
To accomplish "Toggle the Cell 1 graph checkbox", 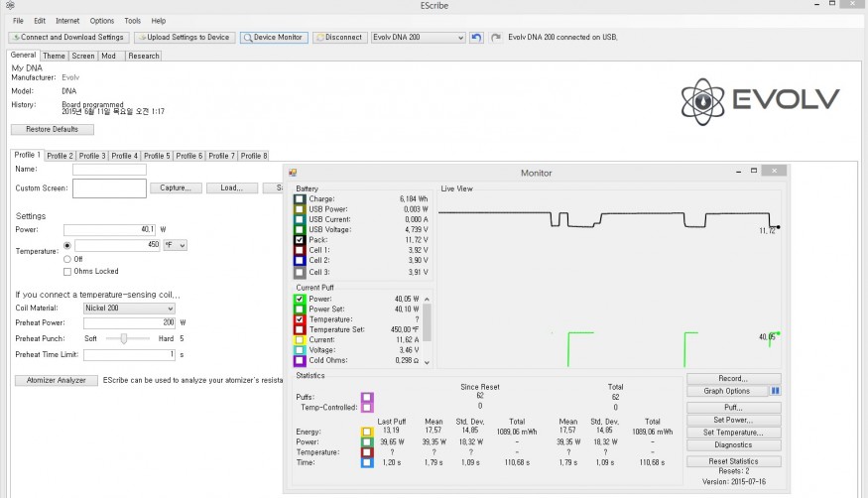I will 300,250.
